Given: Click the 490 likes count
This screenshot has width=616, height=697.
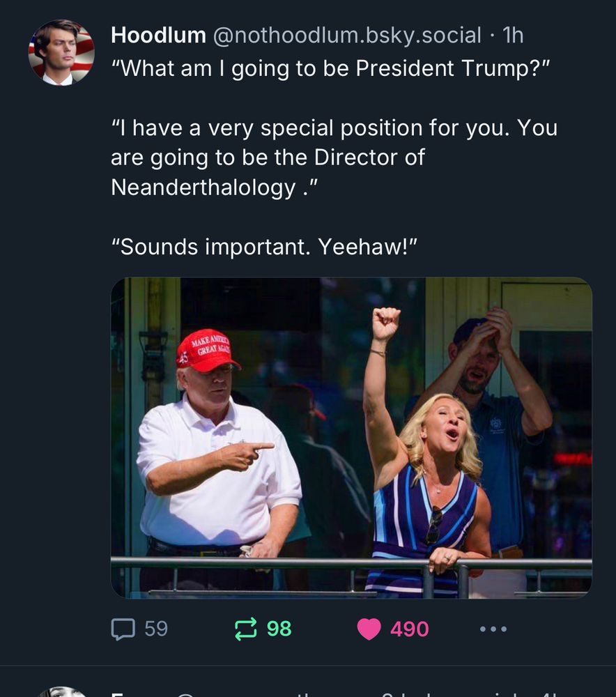Looking at the screenshot, I should (409, 629).
